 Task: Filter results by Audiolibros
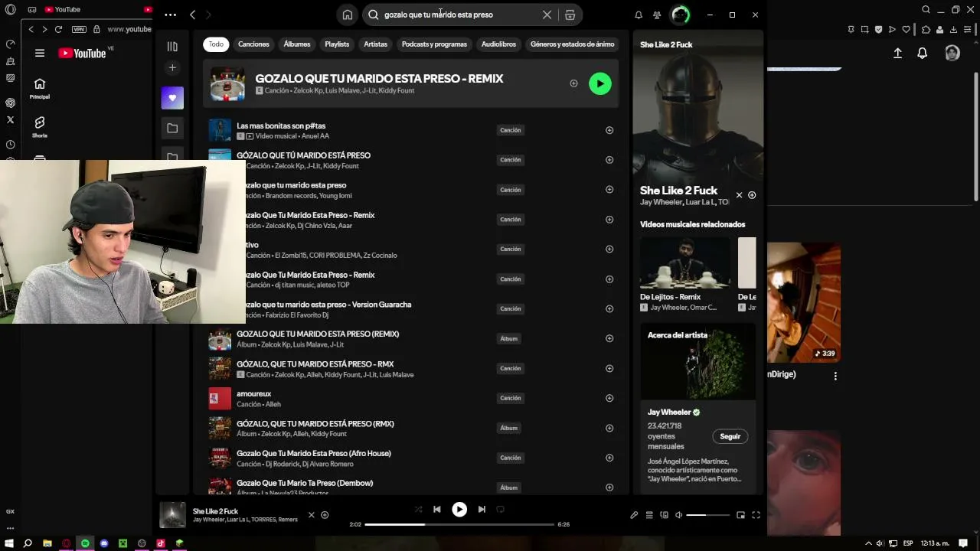click(x=498, y=44)
